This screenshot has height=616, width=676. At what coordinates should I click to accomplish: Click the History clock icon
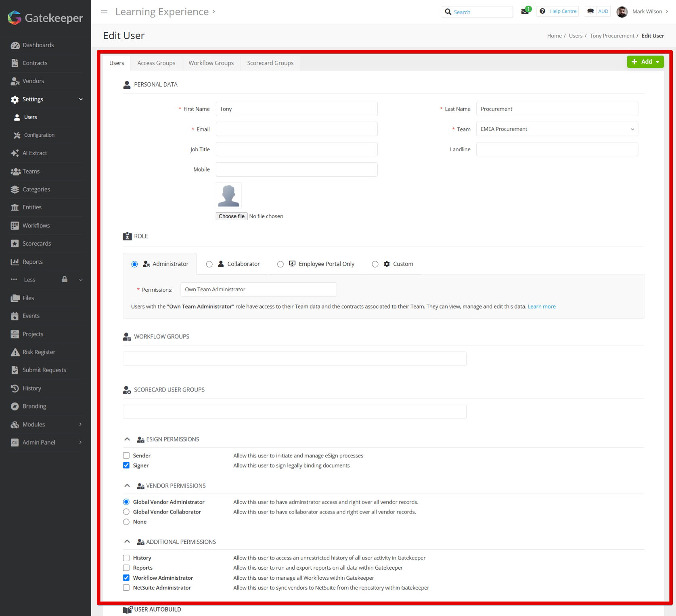[15, 388]
